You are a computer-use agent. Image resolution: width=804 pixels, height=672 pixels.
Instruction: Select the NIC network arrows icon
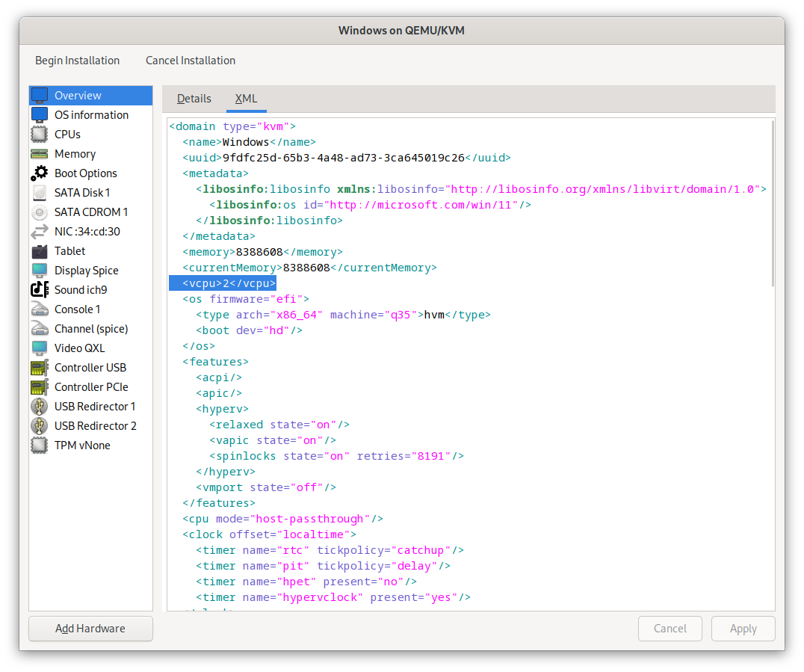point(40,232)
